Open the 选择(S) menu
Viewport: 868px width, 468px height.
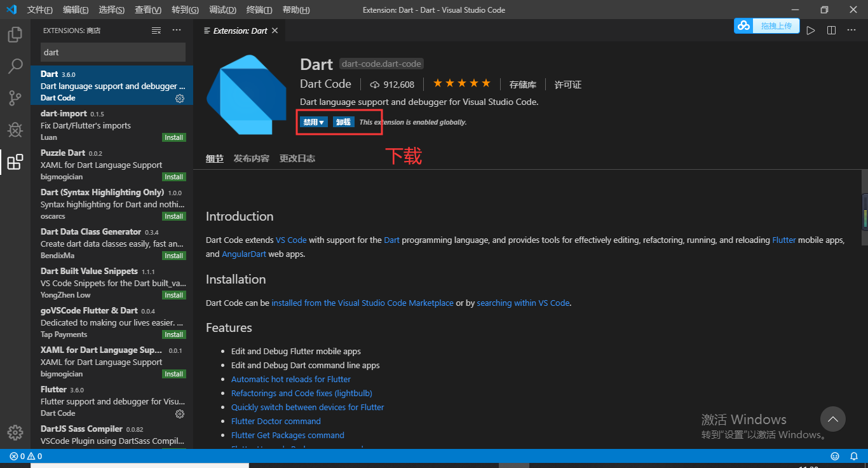[112, 10]
